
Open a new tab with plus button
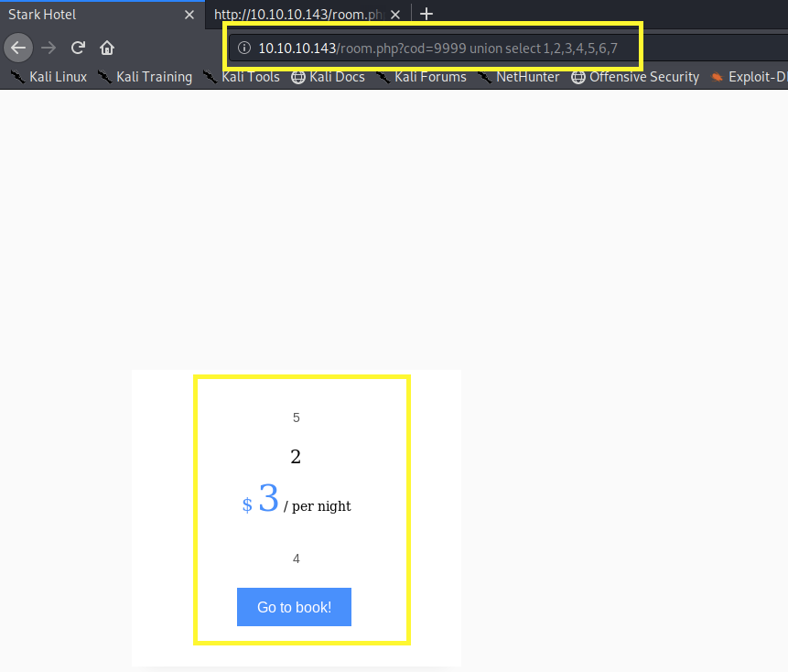(x=426, y=14)
